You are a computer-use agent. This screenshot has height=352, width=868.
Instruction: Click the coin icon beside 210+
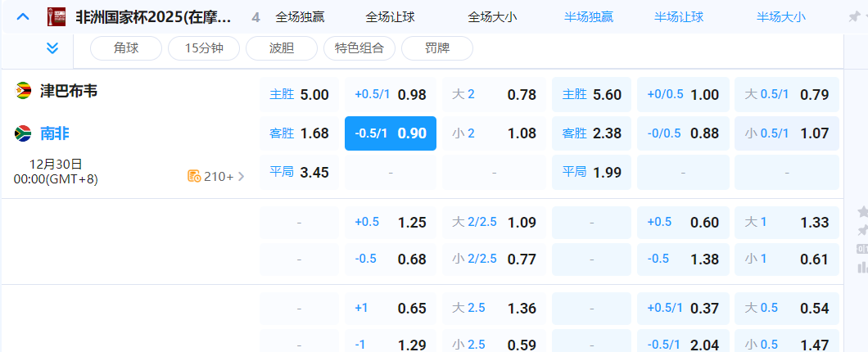click(x=194, y=177)
